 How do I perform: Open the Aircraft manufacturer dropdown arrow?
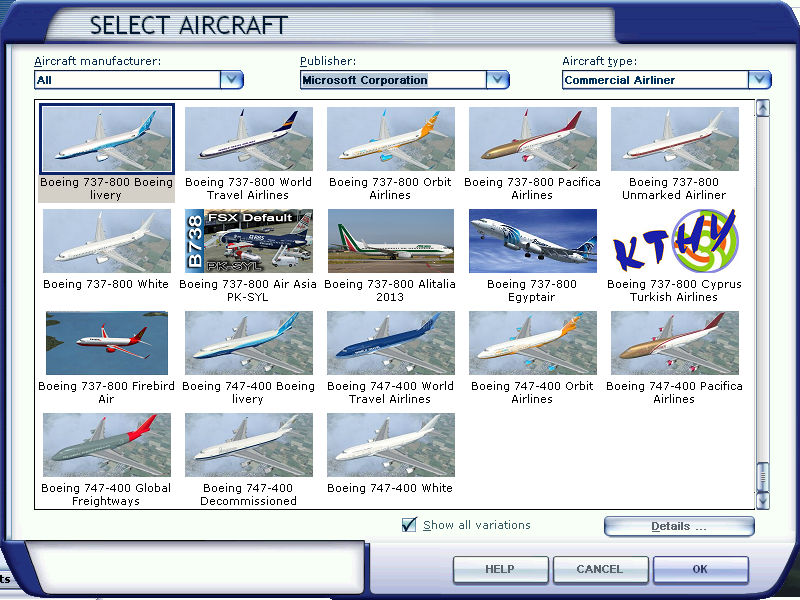coord(232,80)
